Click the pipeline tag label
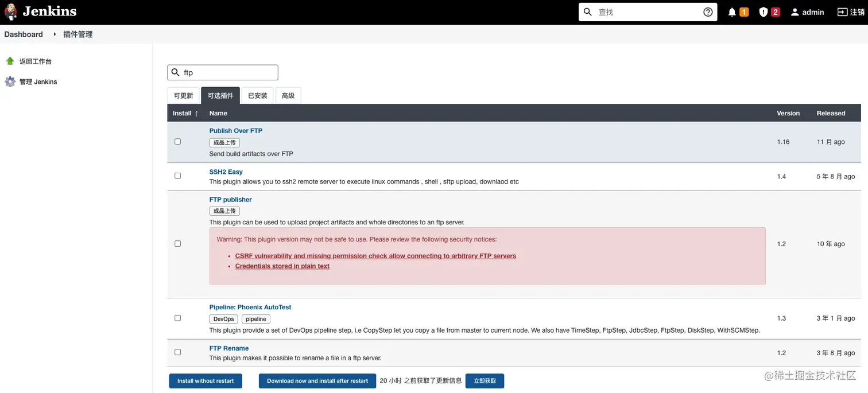 [256, 319]
